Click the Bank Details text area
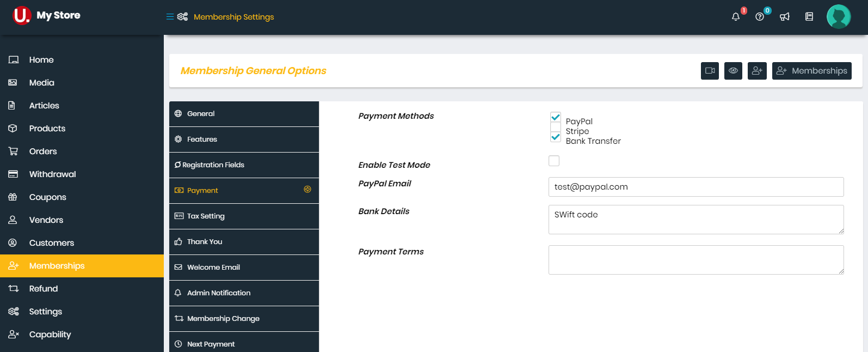Image resolution: width=868 pixels, height=352 pixels. point(696,220)
